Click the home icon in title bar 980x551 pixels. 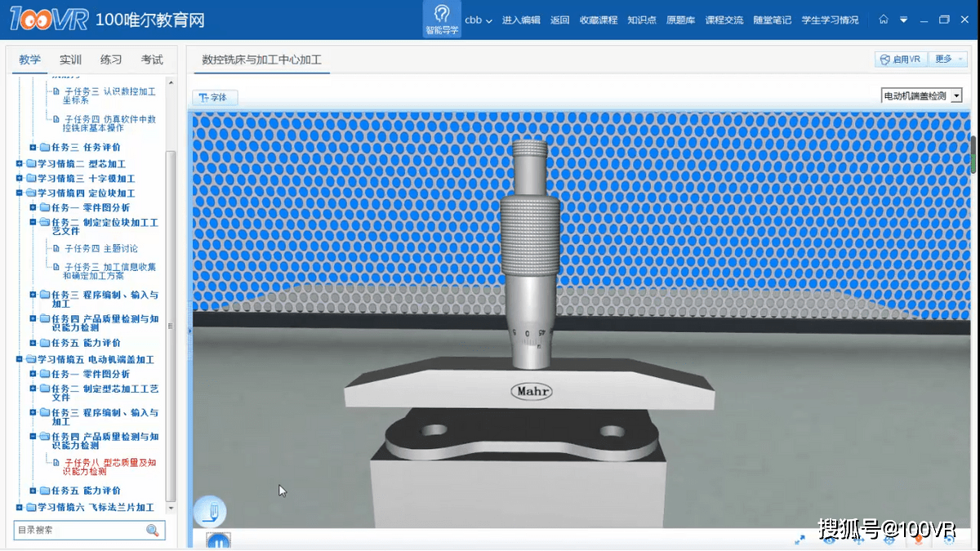(884, 20)
